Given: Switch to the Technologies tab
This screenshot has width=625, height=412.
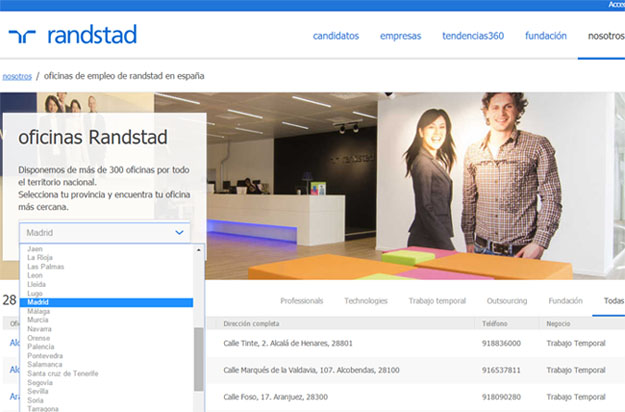Looking at the screenshot, I should (366, 301).
